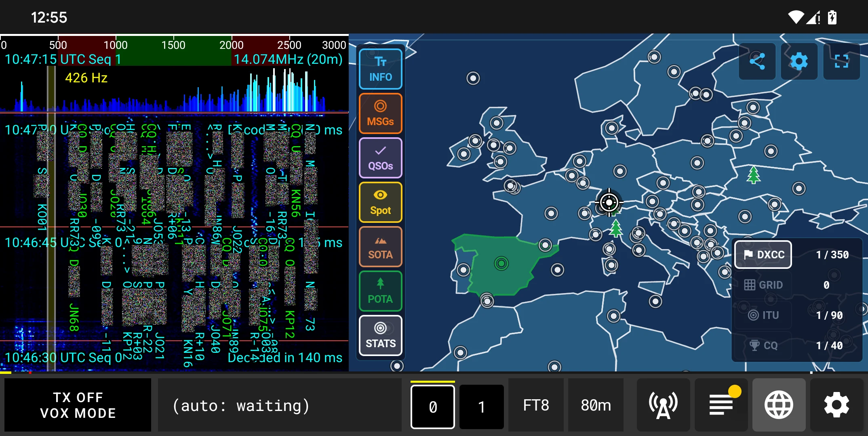Click the 10:47:15 UTC Seq 1 label

pyautogui.click(x=63, y=59)
